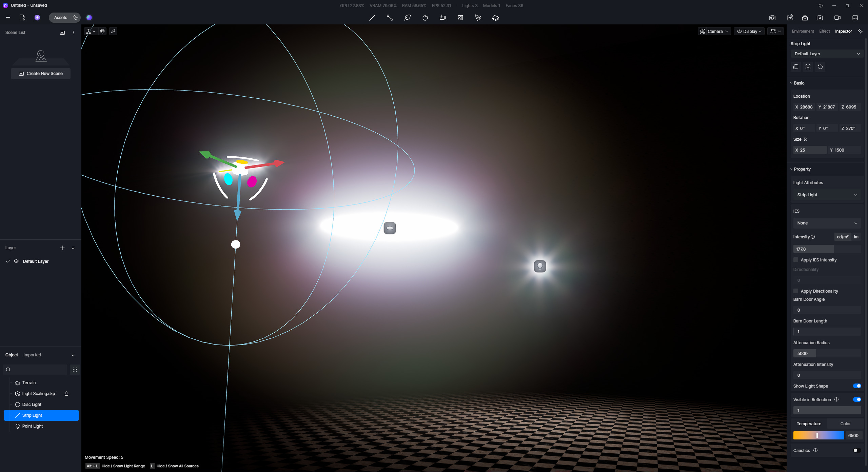Turn on the Caustics toggle
Image resolution: width=868 pixels, height=472 pixels.
(x=857, y=450)
